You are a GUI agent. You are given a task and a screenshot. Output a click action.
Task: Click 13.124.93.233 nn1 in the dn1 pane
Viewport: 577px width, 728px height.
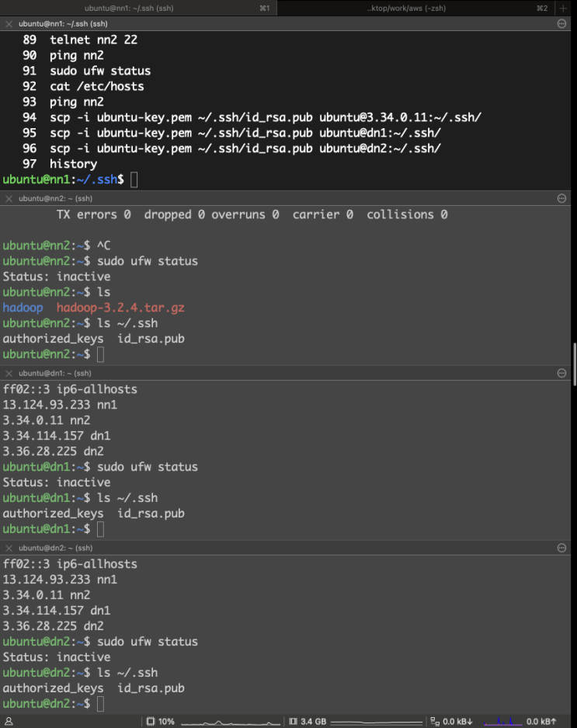coord(60,405)
